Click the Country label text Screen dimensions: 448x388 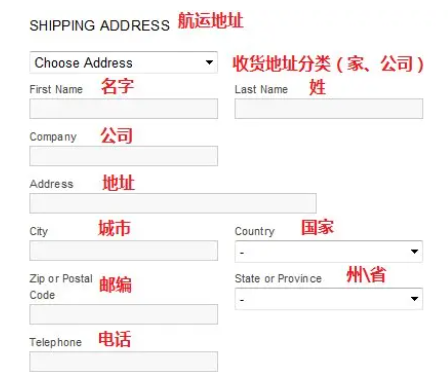255,231
